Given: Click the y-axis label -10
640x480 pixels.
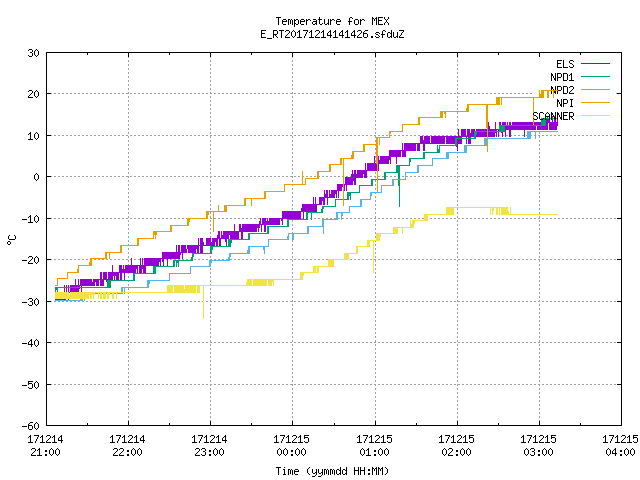Looking at the screenshot, I should pyautogui.click(x=31, y=219).
